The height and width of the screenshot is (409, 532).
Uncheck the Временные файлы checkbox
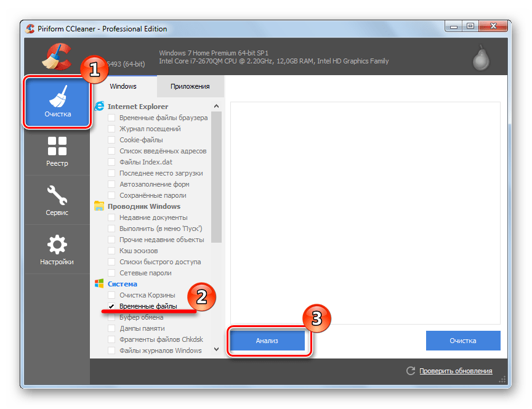(x=111, y=306)
